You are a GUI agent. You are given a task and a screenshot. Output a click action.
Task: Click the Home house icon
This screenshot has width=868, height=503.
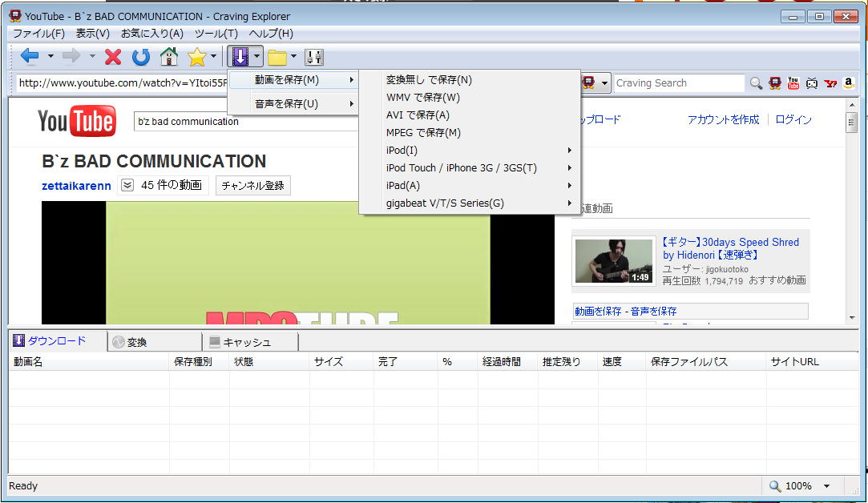tap(168, 56)
